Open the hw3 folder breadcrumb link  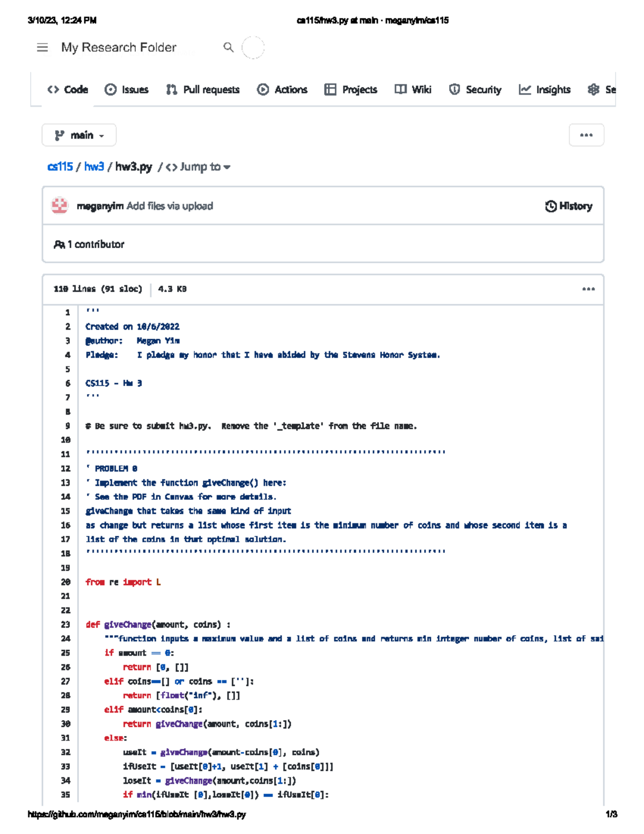click(x=94, y=167)
